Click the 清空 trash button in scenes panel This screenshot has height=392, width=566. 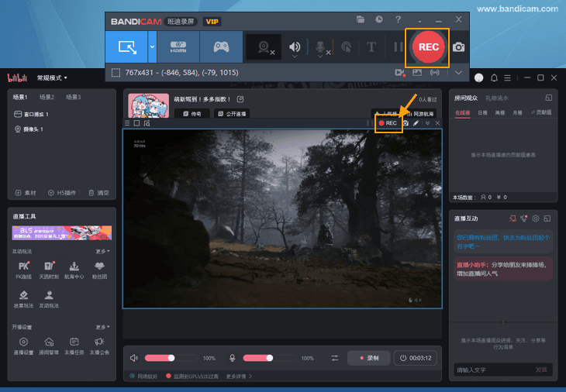click(x=98, y=192)
